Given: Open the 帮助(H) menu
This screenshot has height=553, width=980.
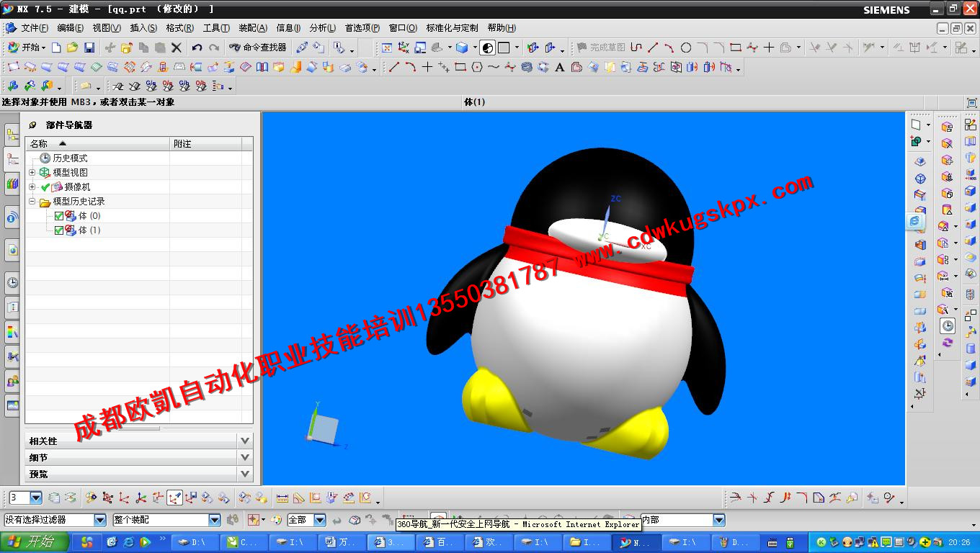Looking at the screenshot, I should tap(502, 28).
